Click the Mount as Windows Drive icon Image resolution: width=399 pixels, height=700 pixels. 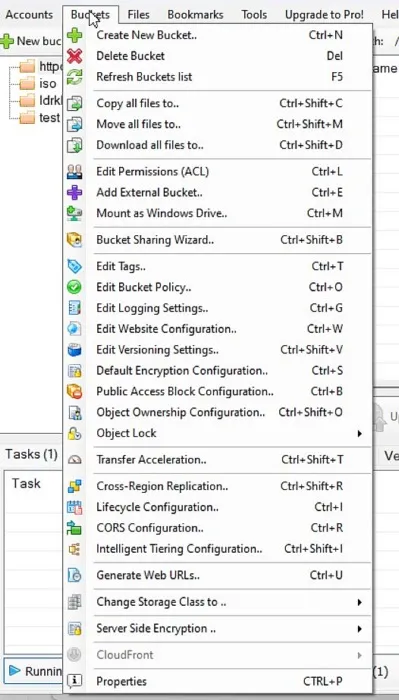click(x=75, y=213)
